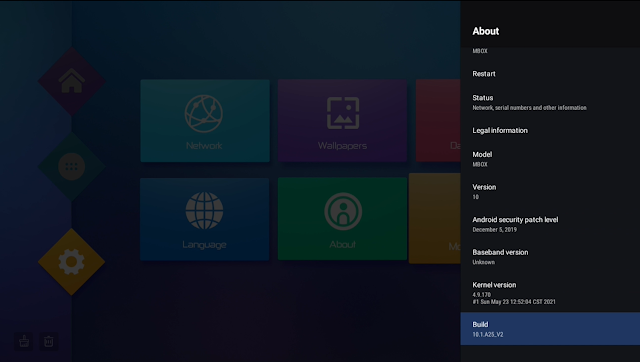Select Android security patch level entry

click(550, 224)
